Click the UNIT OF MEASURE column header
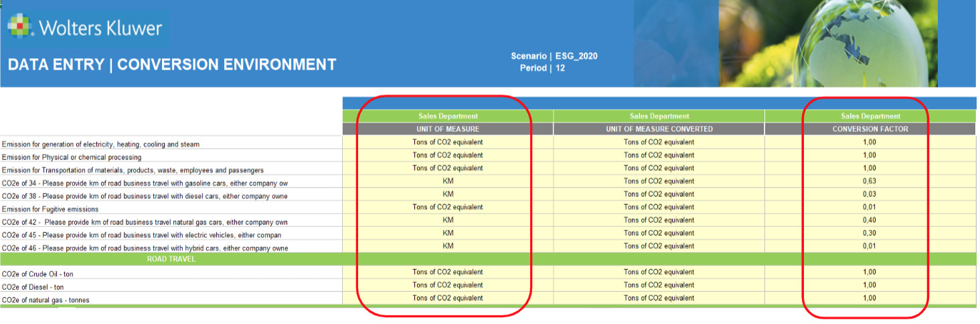The image size is (980, 324). 448,129
